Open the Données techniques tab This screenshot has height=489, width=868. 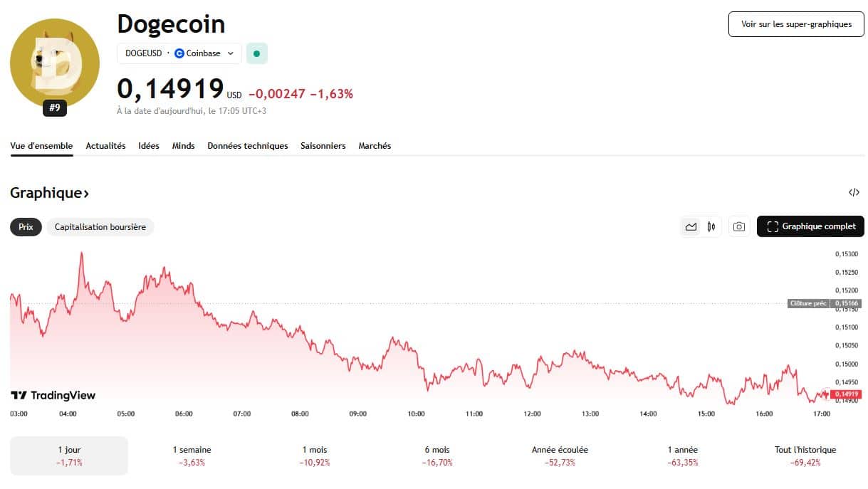(246, 146)
